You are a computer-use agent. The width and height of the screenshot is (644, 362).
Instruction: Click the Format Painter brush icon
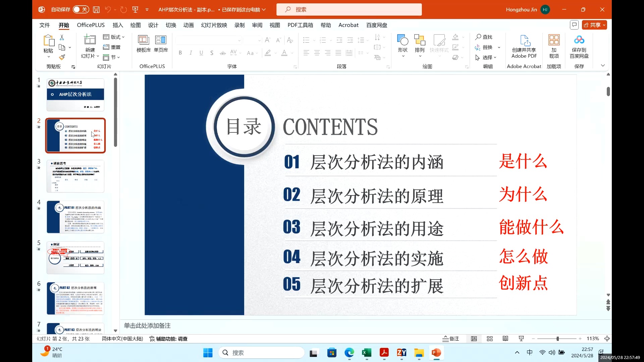coord(62,57)
